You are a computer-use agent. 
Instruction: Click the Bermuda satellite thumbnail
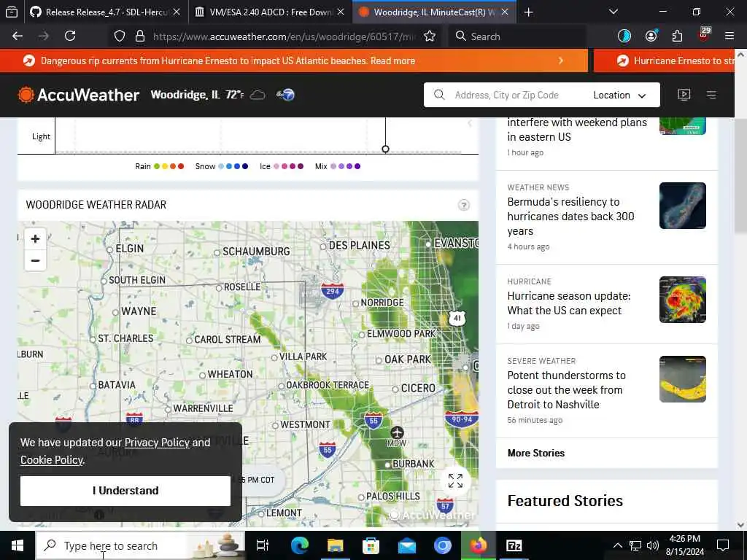click(x=683, y=206)
